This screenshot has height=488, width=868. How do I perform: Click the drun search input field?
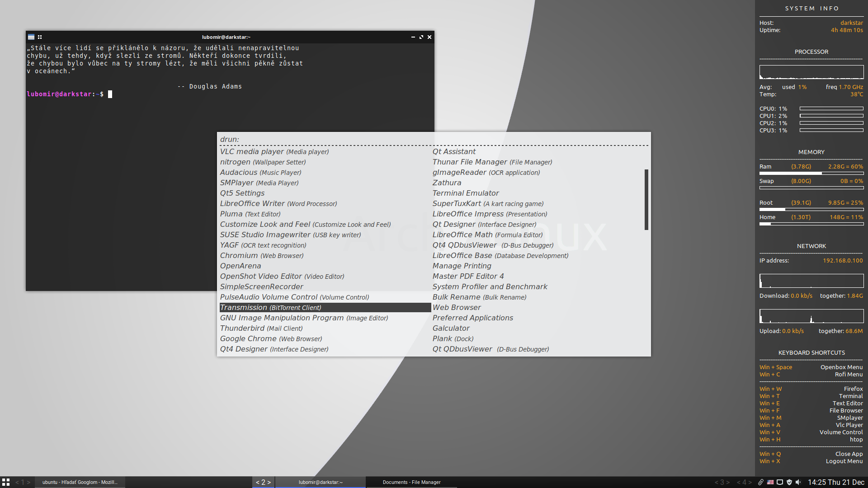point(434,139)
